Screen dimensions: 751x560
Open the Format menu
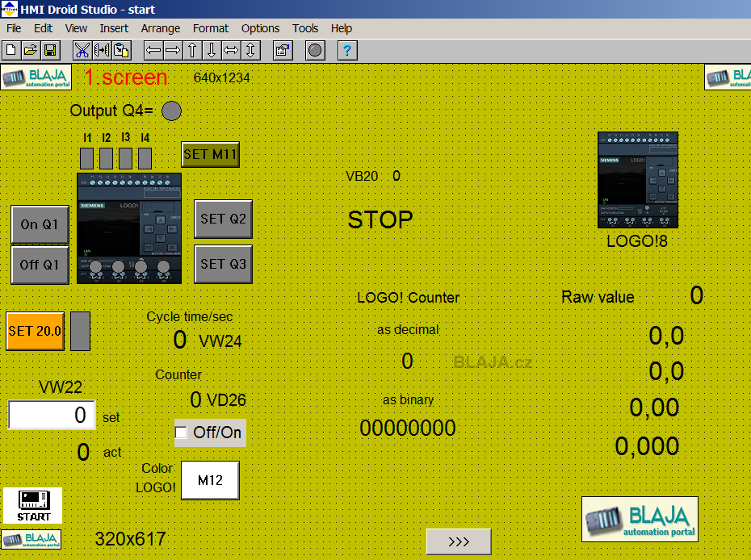pyautogui.click(x=211, y=28)
